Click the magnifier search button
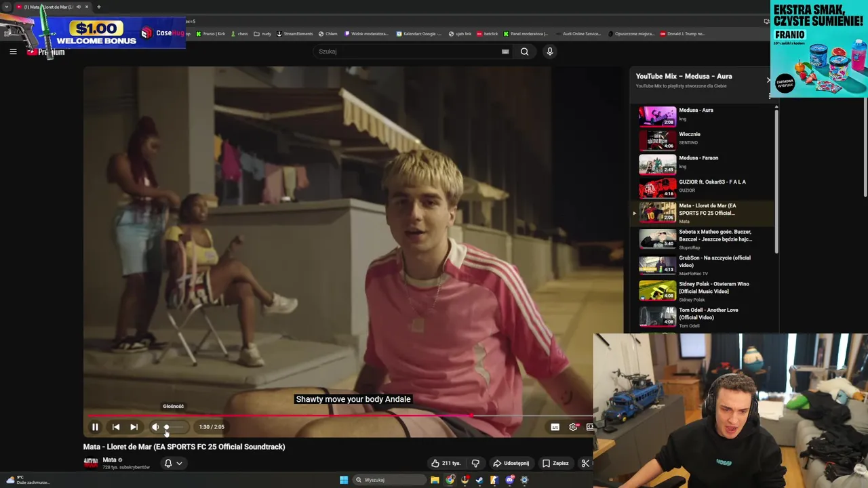 [x=524, y=52]
